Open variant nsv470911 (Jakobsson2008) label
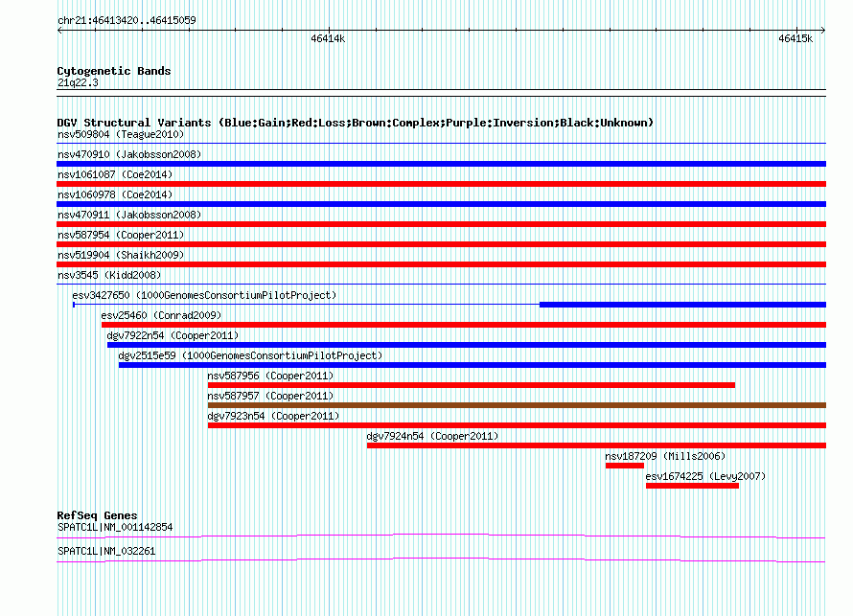This screenshot has width=853, height=616. coord(129,215)
